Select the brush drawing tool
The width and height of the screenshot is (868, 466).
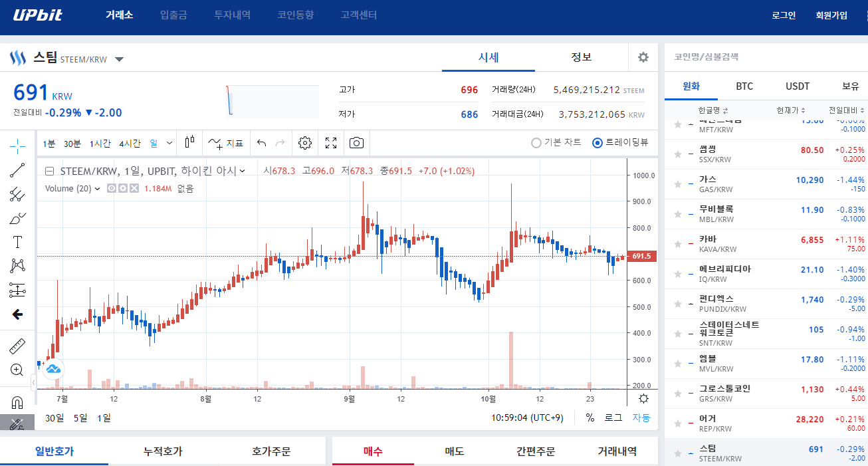click(x=18, y=218)
